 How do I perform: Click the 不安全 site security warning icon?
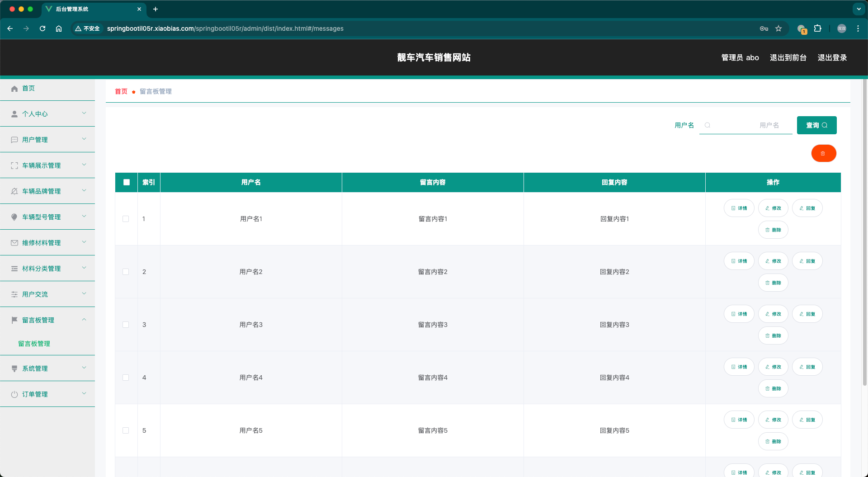[x=87, y=28]
